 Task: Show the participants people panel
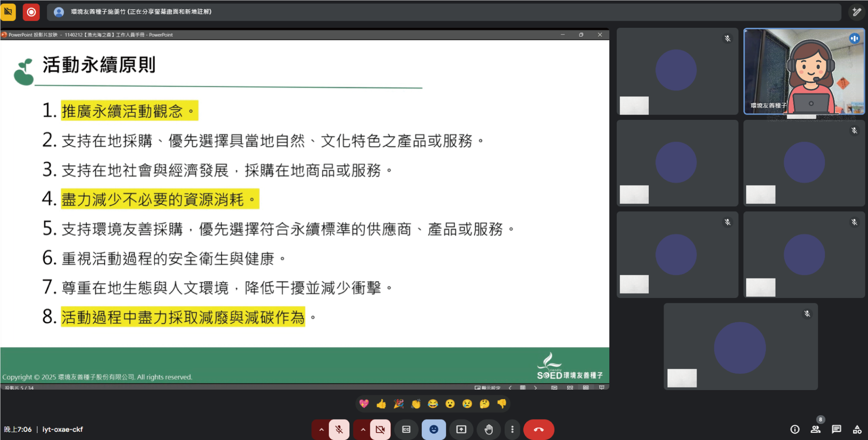tap(815, 430)
